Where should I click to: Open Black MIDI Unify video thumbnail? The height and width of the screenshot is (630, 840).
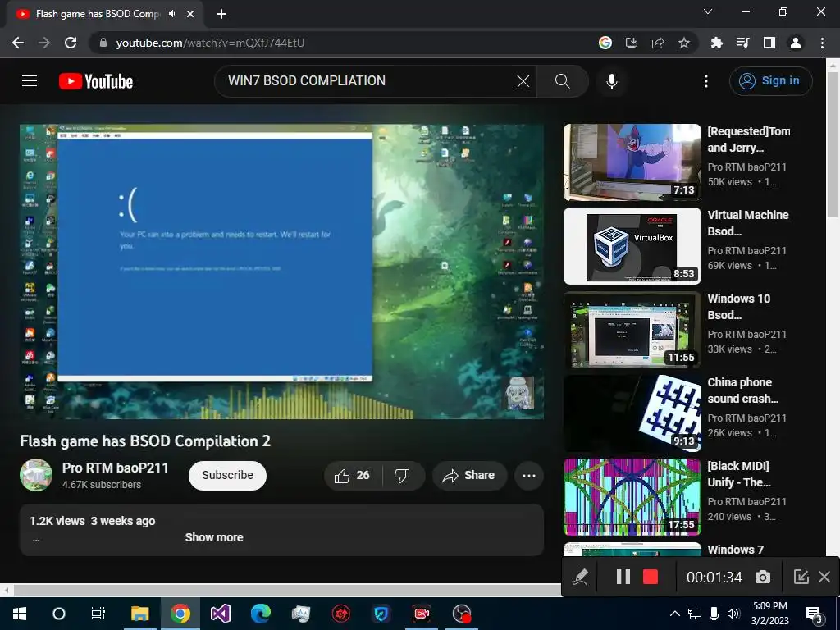(x=632, y=496)
